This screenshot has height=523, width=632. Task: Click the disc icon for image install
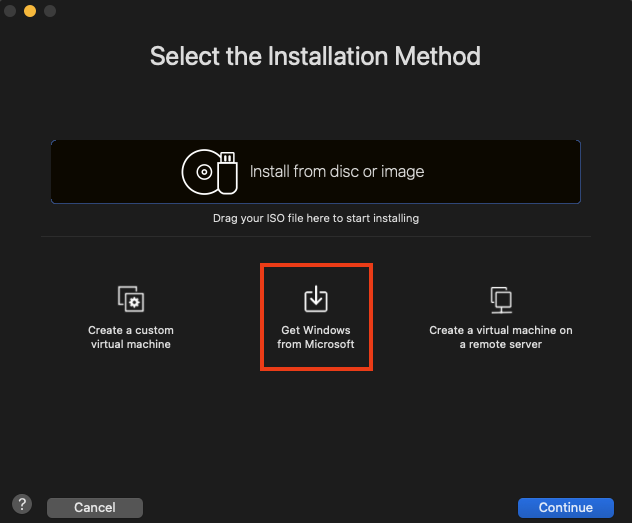pyautogui.click(x=200, y=173)
